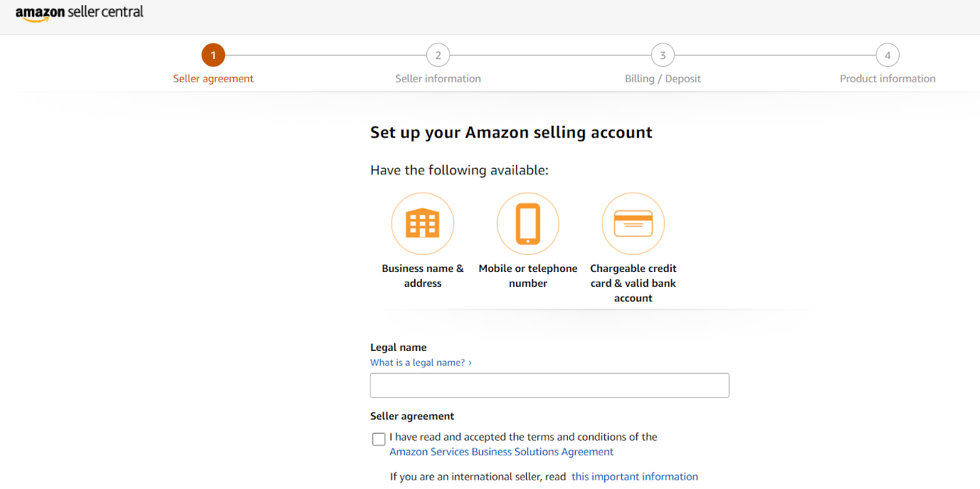Select step 3 circle indicator
The image size is (980, 489).
point(663,55)
